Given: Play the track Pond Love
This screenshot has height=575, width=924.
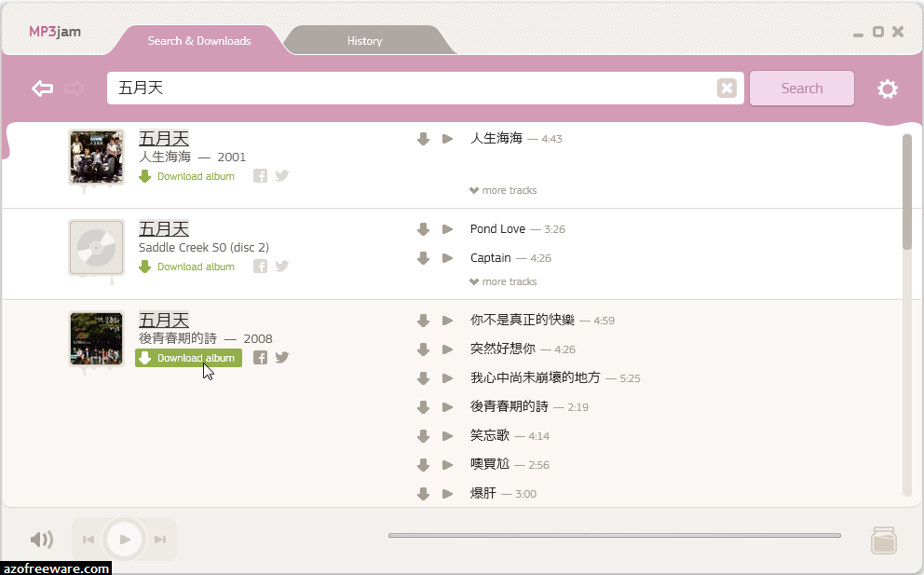Looking at the screenshot, I should coord(448,229).
